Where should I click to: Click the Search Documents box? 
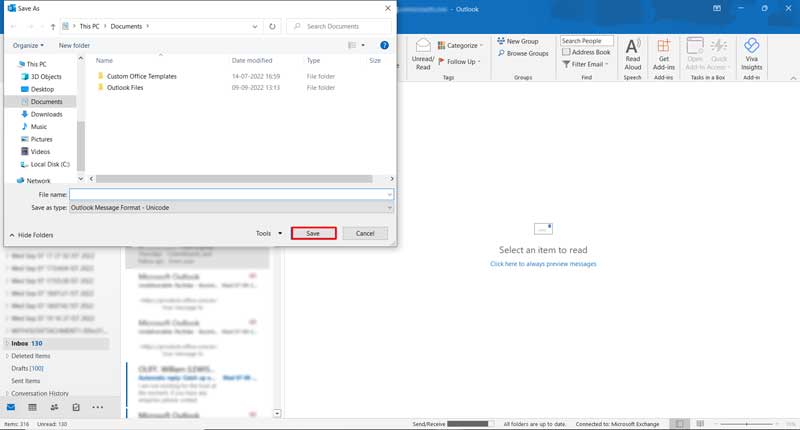pyautogui.click(x=339, y=27)
